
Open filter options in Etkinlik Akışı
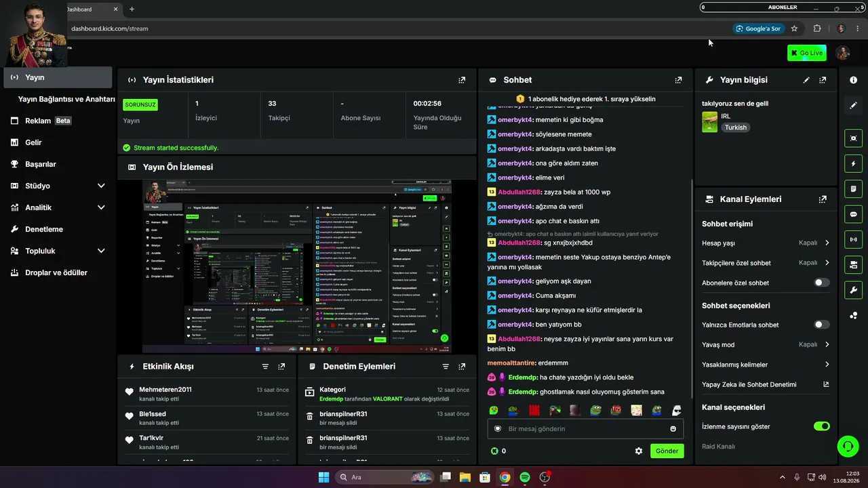(265, 366)
